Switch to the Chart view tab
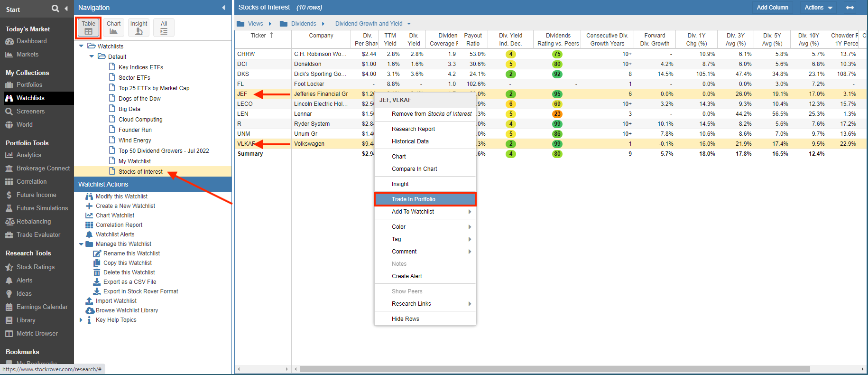This screenshot has height=375, width=868. (113, 28)
